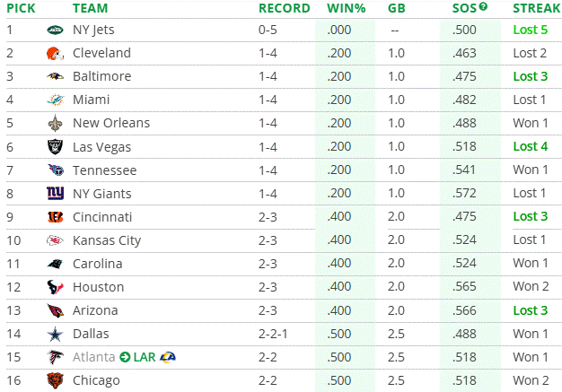Click the Las Vegas Raiders logo

[x=56, y=146]
